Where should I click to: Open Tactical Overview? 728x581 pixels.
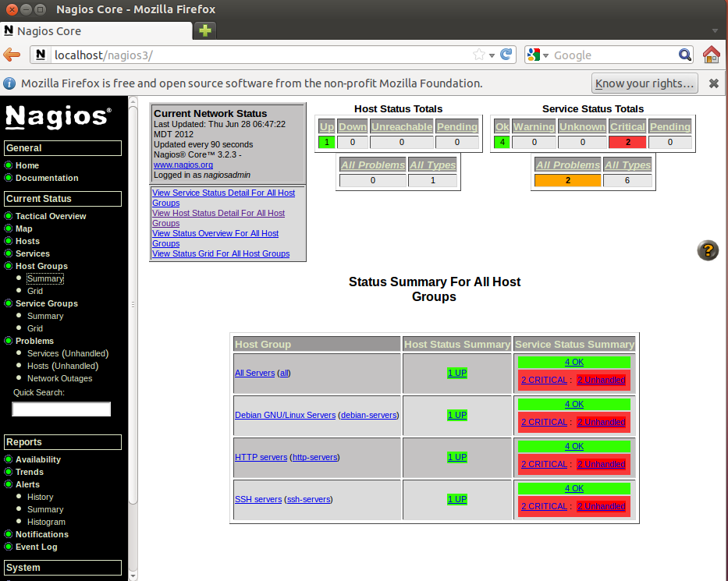click(x=51, y=216)
